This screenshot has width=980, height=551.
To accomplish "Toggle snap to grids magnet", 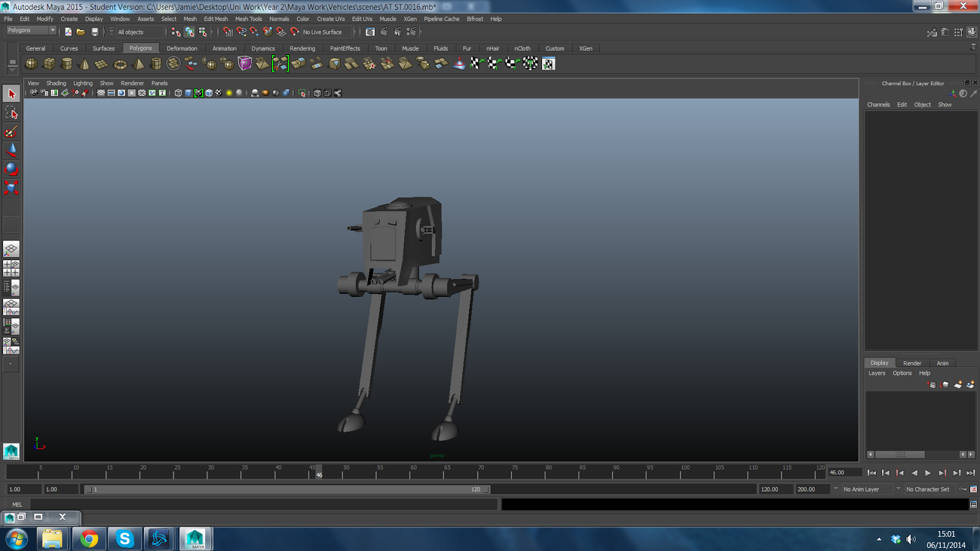I will pos(228,32).
